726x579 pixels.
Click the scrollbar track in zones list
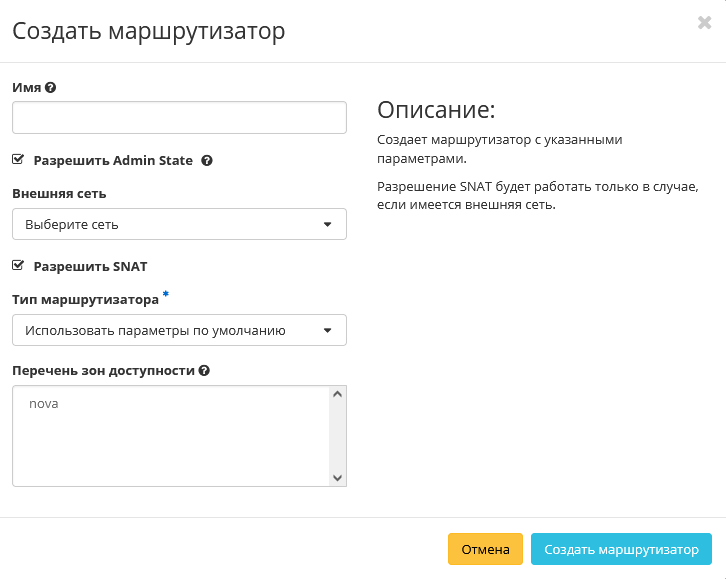pos(338,437)
